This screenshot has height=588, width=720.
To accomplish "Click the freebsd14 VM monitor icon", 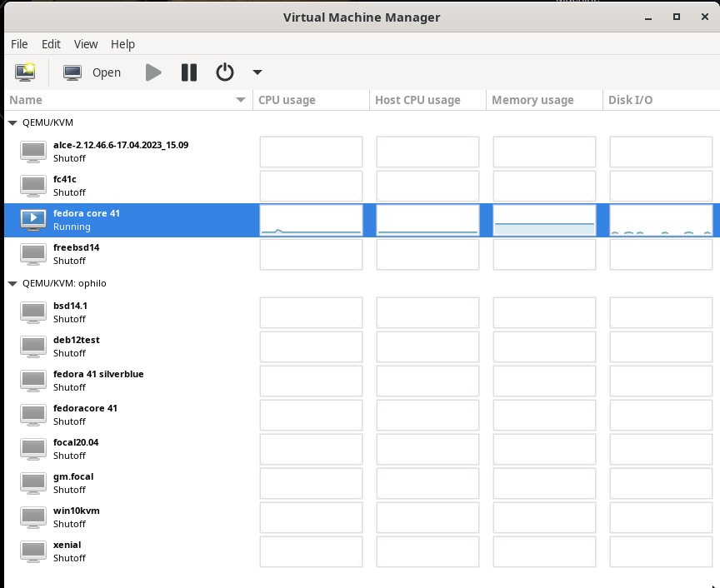I will (33, 254).
